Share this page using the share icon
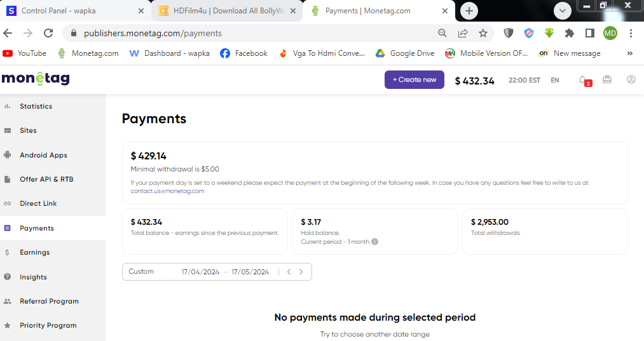Image resolution: width=644 pixels, height=341 pixels. click(x=463, y=33)
